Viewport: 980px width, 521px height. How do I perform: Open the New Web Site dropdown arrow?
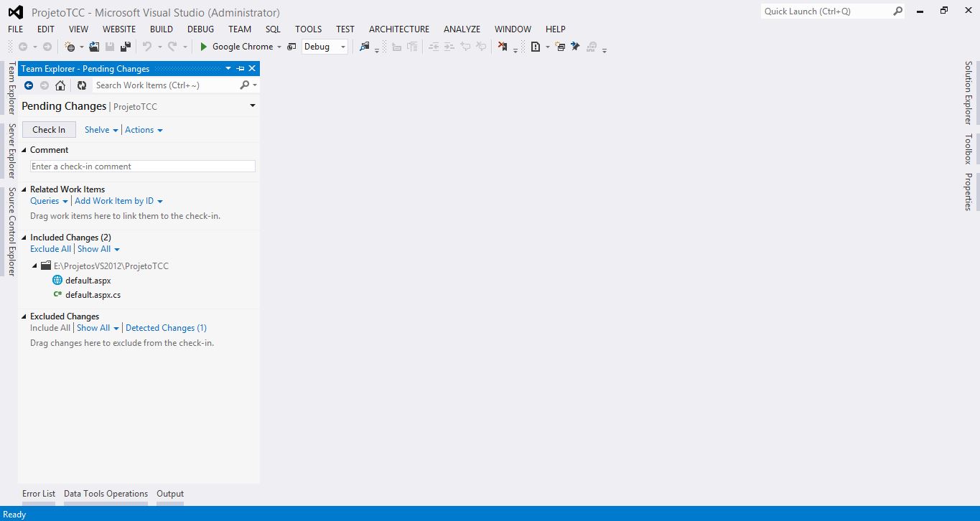[82, 47]
